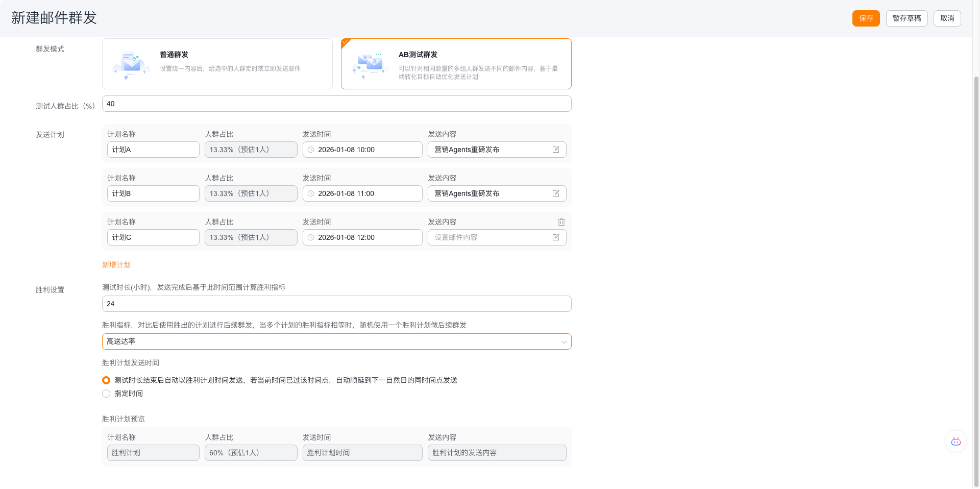The image size is (980, 489).
Task: Delete Plan C with the trash icon
Action: pyautogui.click(x=561, y=222)
